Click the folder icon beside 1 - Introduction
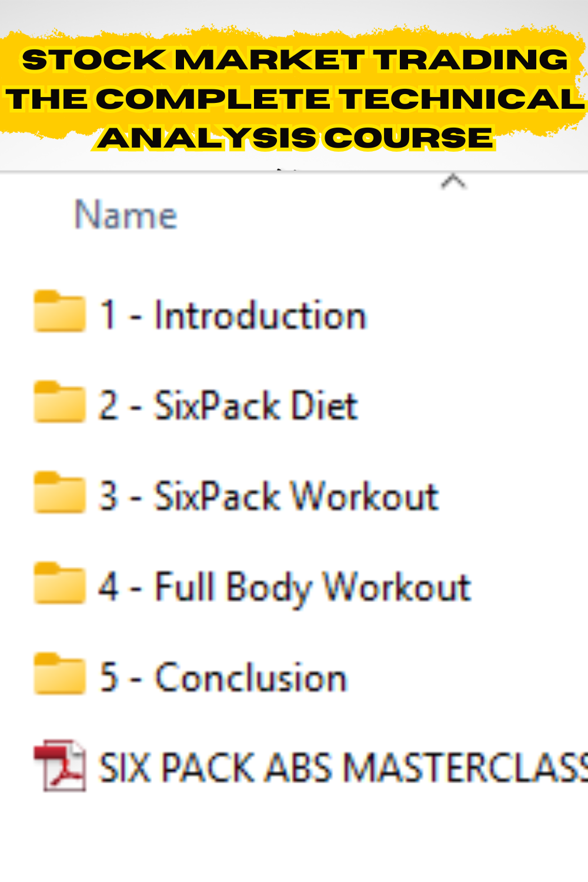The image size is (588, 882). point(59,312)
